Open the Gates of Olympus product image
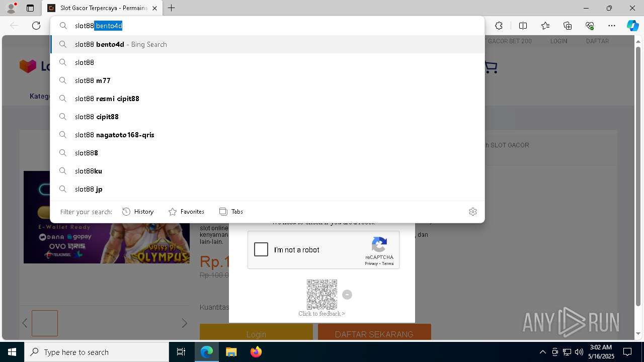 pyautogui.click(x=107, y=217)
